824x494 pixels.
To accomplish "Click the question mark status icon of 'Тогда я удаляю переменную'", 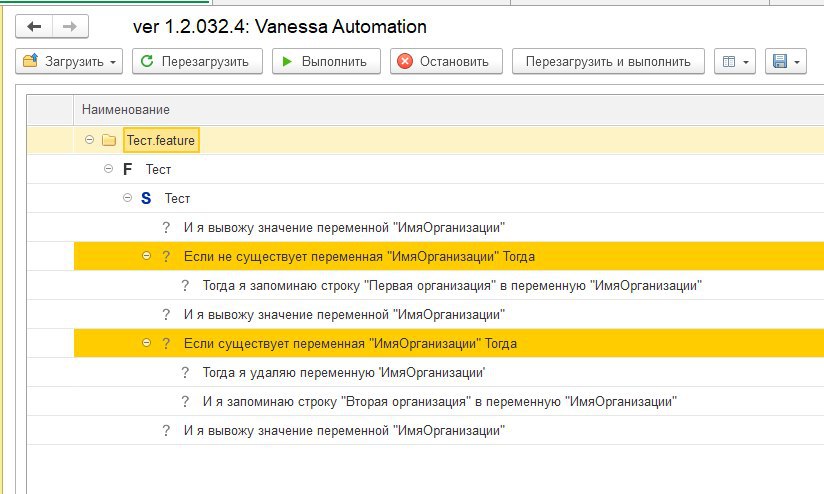I will click(x=185, y=373).
